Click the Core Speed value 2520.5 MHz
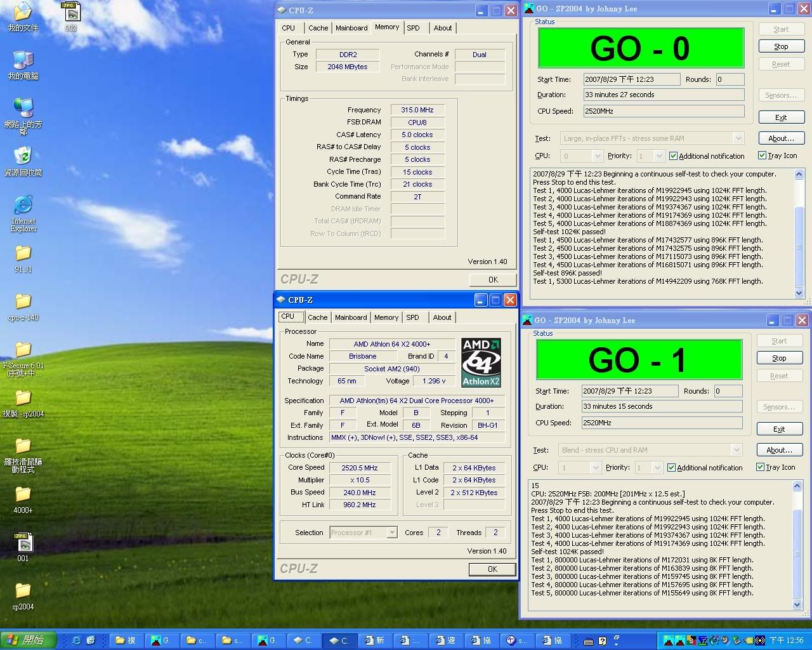 [360, 468]
